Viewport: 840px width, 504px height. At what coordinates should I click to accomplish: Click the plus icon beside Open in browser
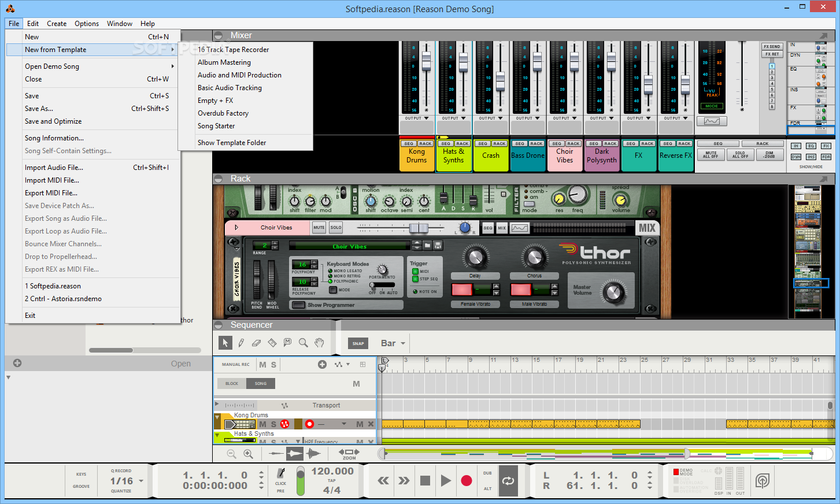click(17, 363)
